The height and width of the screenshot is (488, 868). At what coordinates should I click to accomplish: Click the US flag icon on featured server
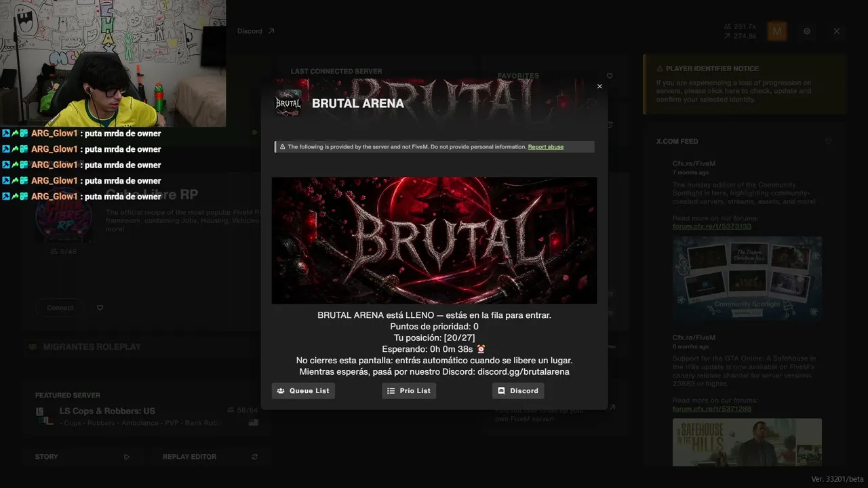click(x=254, y=422)
